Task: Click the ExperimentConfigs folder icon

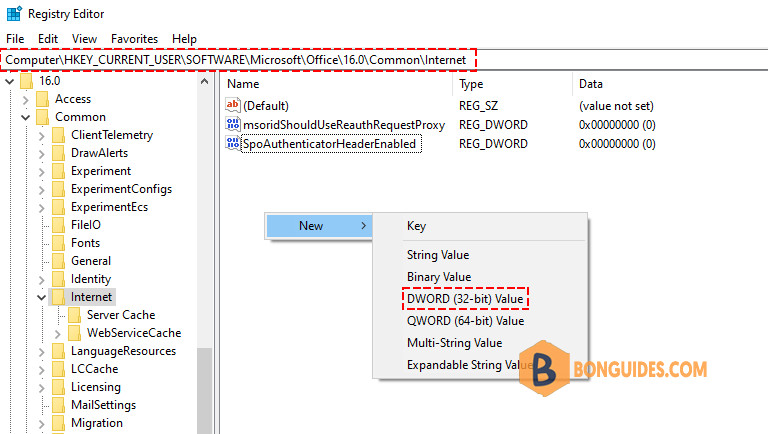Action: [x=58, y=189]
